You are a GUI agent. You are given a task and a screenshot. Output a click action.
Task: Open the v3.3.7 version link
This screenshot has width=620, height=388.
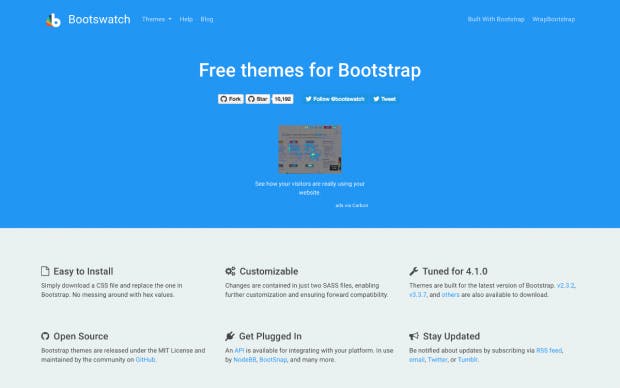(x=418, y=295)
